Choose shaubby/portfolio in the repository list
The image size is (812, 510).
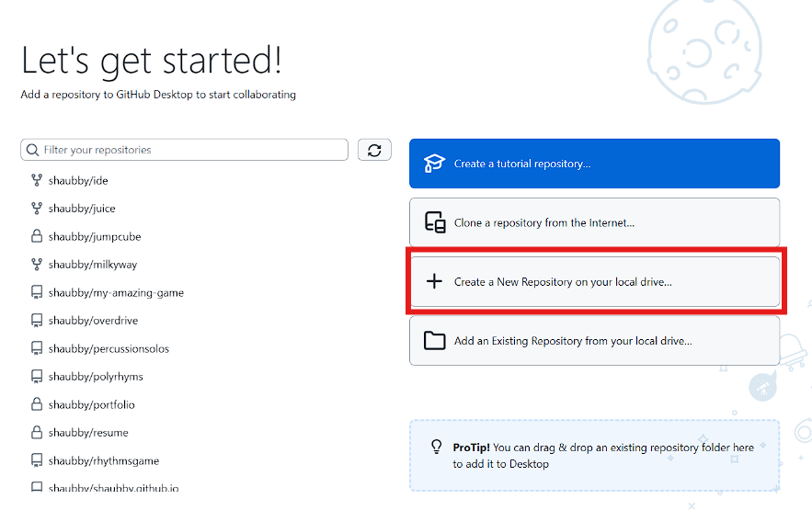(92, 404)
